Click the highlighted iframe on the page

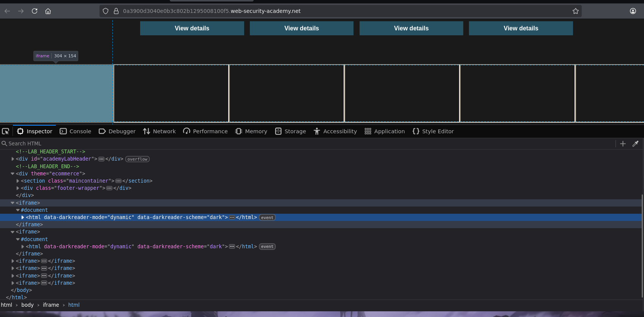point(57,93)
